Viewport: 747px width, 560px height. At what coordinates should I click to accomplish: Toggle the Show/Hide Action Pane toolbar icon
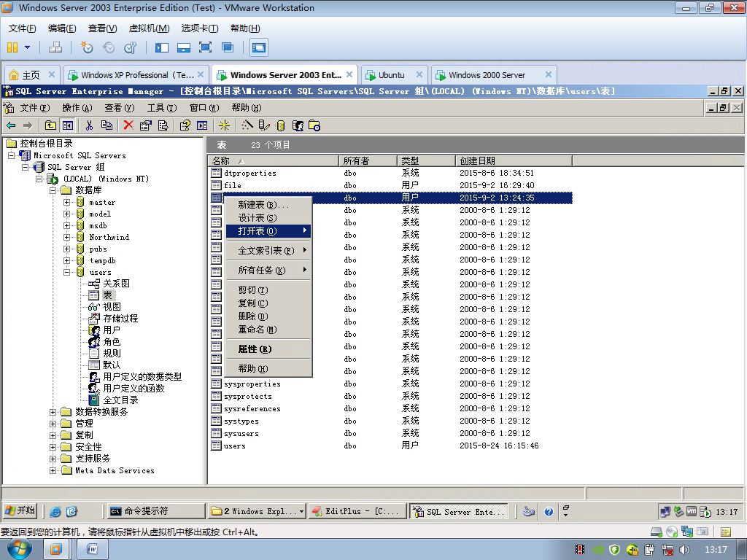pyautogui.click(x=202, y=125)
